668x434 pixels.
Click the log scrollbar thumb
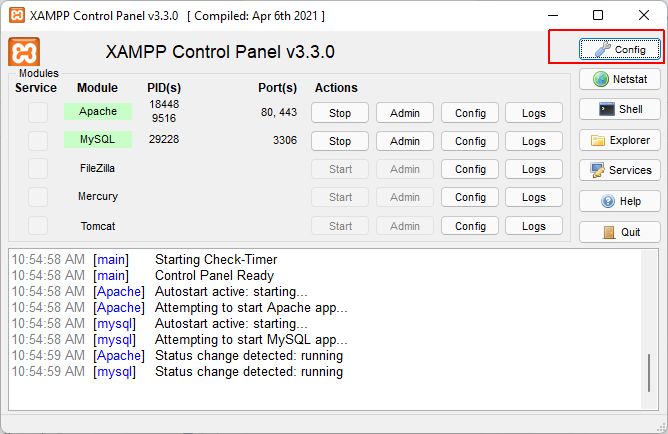[649, 373]
